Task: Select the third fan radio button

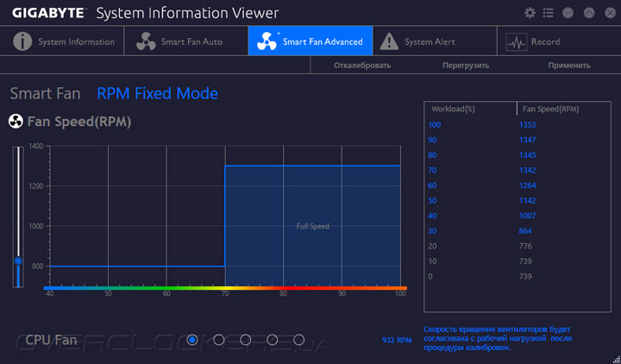Action: (246, 340)
